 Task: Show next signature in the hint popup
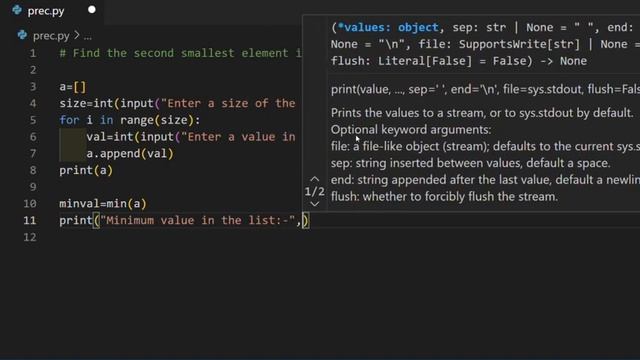314,204
